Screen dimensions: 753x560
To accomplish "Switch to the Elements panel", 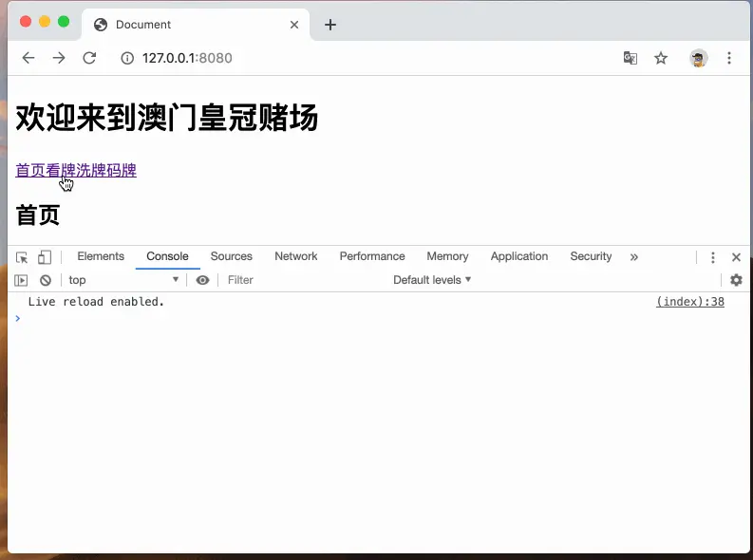I will point(101,256).
